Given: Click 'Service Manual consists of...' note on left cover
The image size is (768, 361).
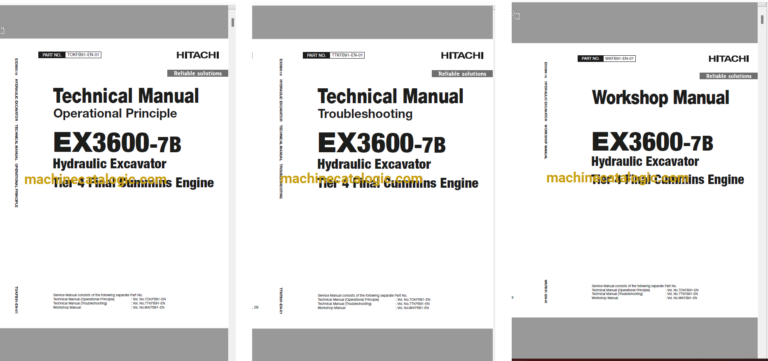Looking at the screenshot, I should coord(110,301).
